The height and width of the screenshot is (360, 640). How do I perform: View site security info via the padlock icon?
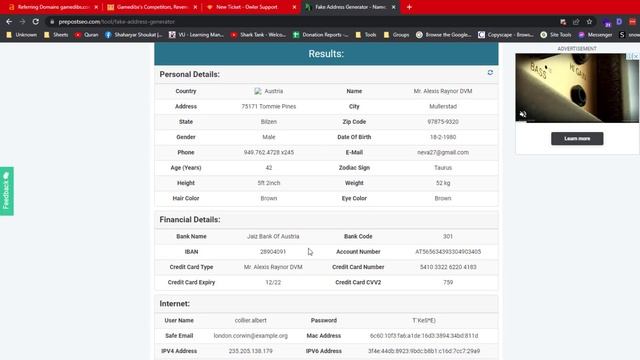tap(52, 22)
